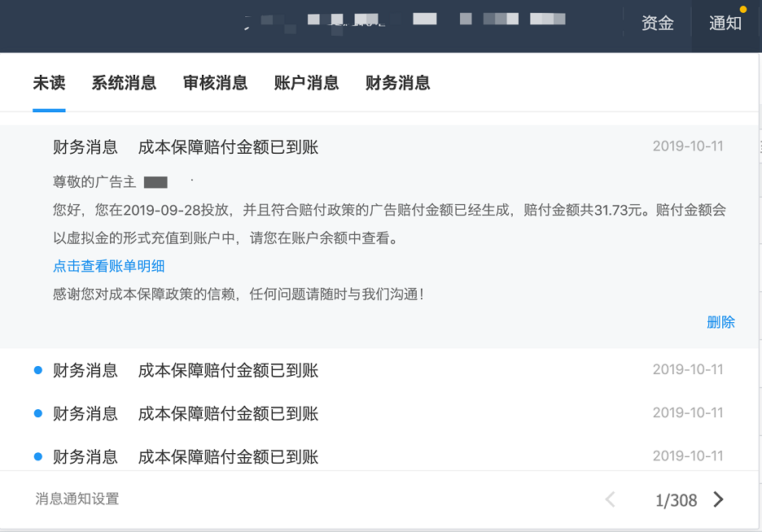The width and height of the screenshot is (762, 532).
Task: Go to the next page of notifications
Action: [718, 499]
